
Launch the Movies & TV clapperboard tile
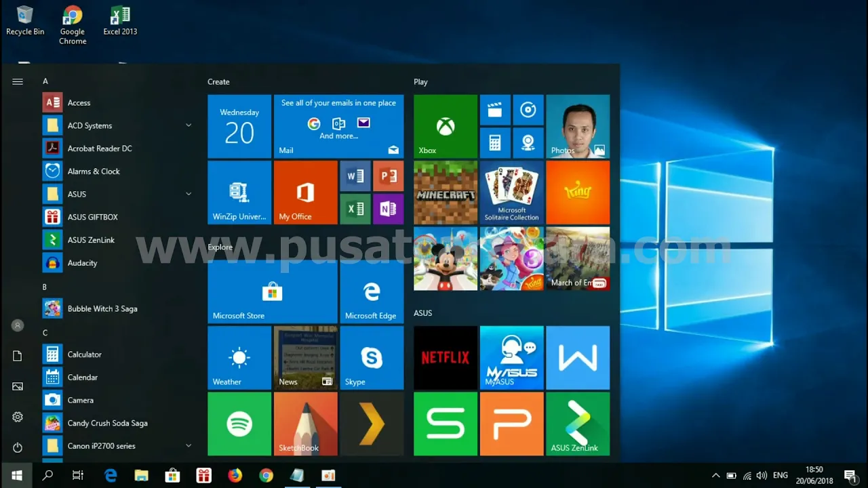(x=495, y=110)
